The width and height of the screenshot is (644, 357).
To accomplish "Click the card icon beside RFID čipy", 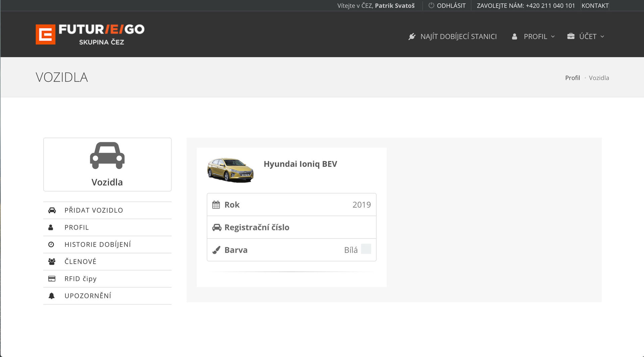I will click(x=52, y=279).
